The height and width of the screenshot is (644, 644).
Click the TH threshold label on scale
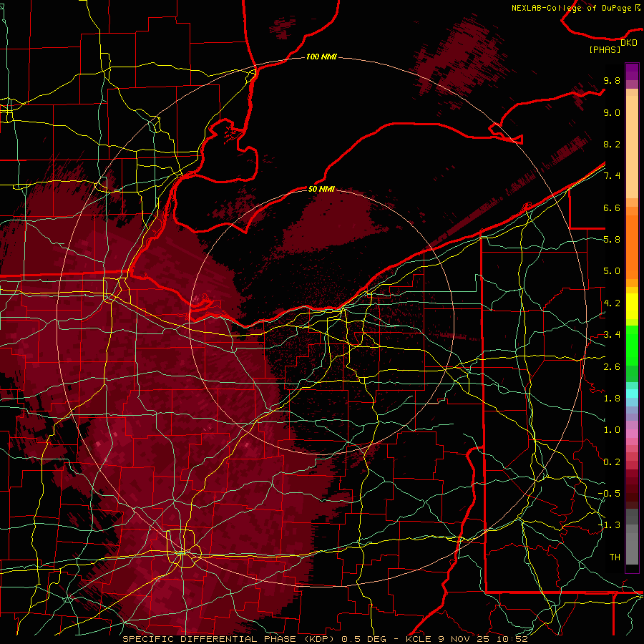(615, 557)
